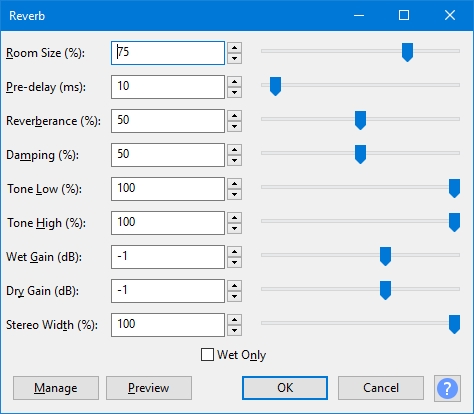Increase Tone Low with up arrow
Screen dimensions: 474x414
tap(235, 184)
